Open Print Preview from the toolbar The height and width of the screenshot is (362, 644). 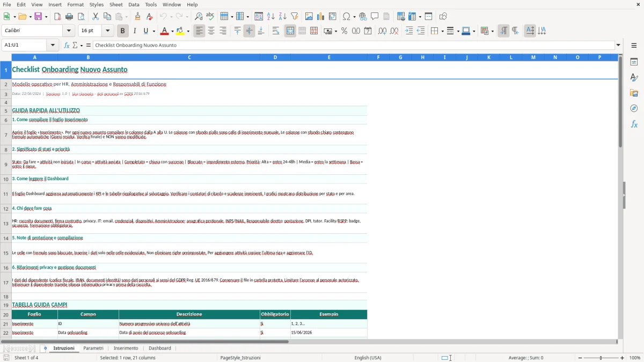81,17
